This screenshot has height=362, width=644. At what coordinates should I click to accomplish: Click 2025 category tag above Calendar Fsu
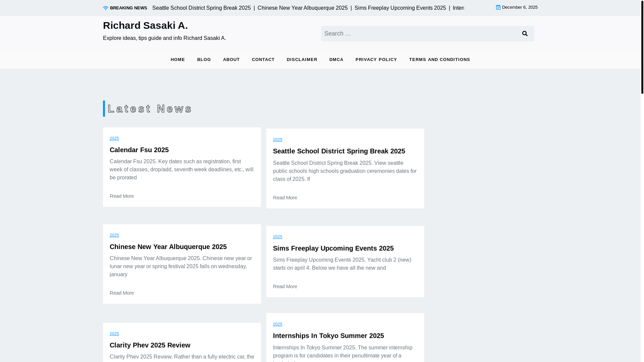click(114, 138)
